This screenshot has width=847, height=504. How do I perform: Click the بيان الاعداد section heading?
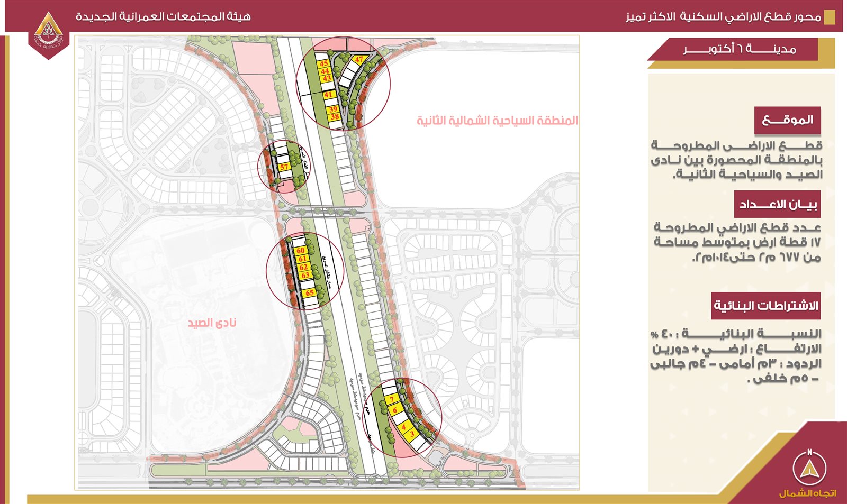click(777, 205)
